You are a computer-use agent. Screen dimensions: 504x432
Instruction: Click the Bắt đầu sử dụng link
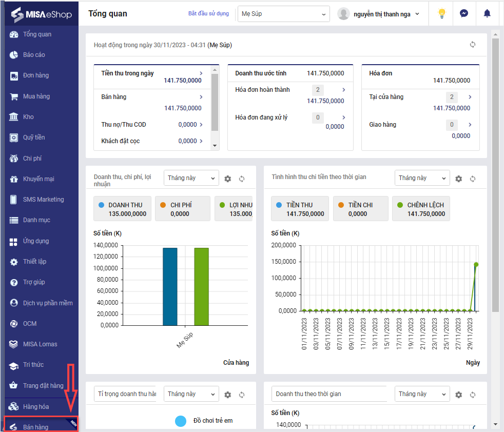point(208,14)
